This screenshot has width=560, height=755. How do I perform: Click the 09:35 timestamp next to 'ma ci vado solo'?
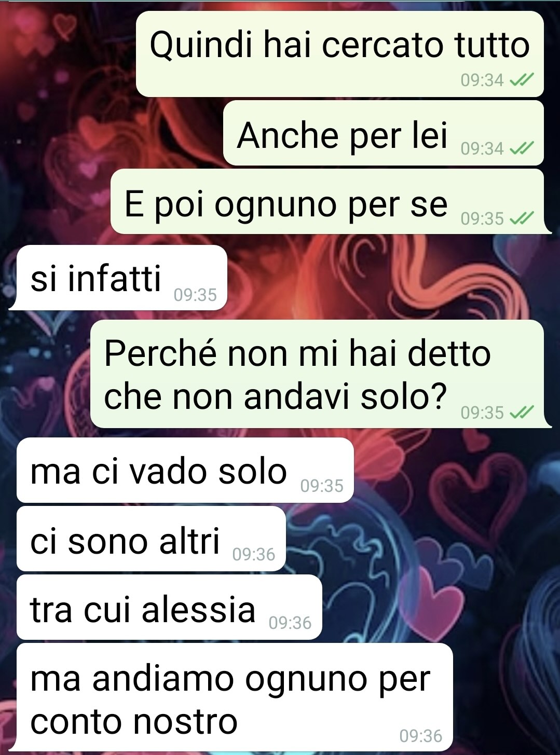tap(322, 486)
